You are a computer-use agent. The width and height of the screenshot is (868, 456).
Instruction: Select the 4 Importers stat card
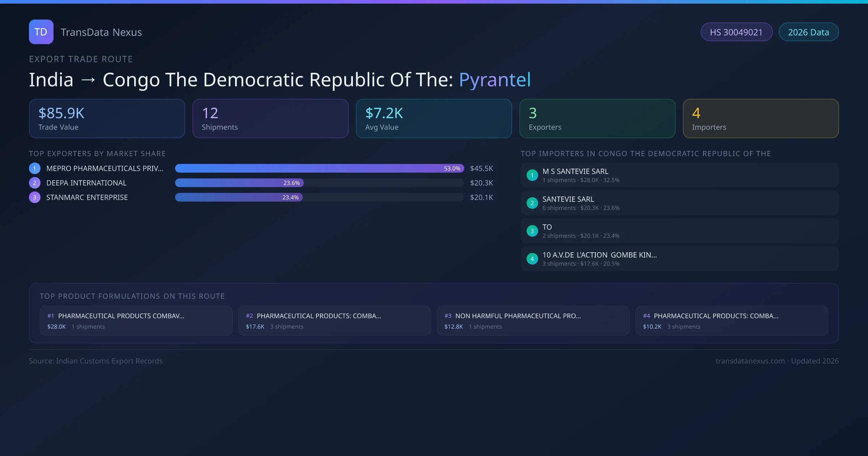point(761,119)
